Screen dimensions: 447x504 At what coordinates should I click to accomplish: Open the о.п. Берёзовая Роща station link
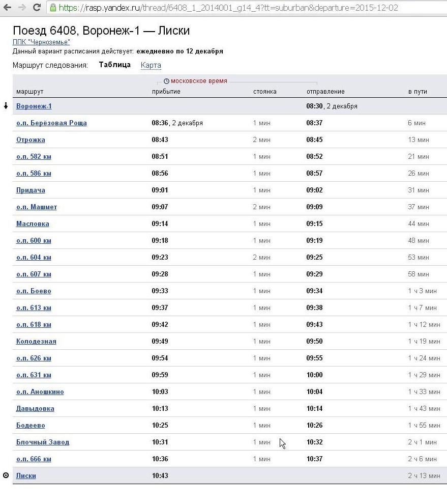click(51, 123)
